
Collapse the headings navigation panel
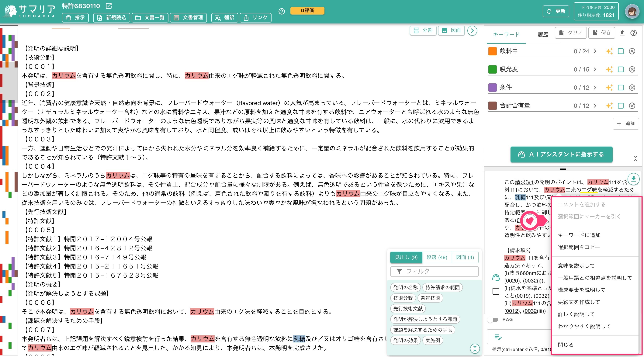(475, 348)
